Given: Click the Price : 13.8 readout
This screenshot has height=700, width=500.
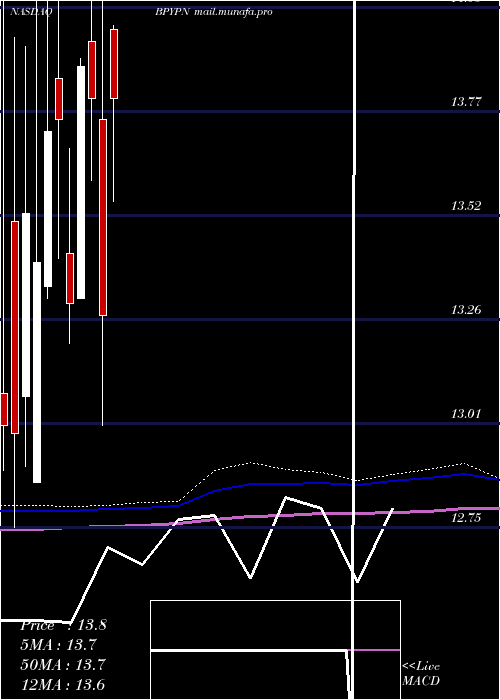Looking at the screenshot, I should coord(63,625).
